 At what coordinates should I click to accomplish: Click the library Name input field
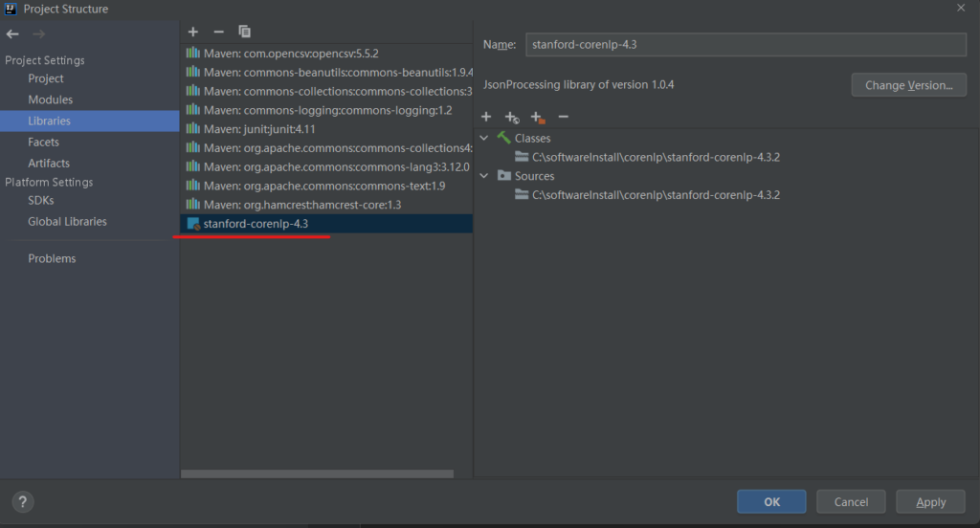click(x=746, y=44)
